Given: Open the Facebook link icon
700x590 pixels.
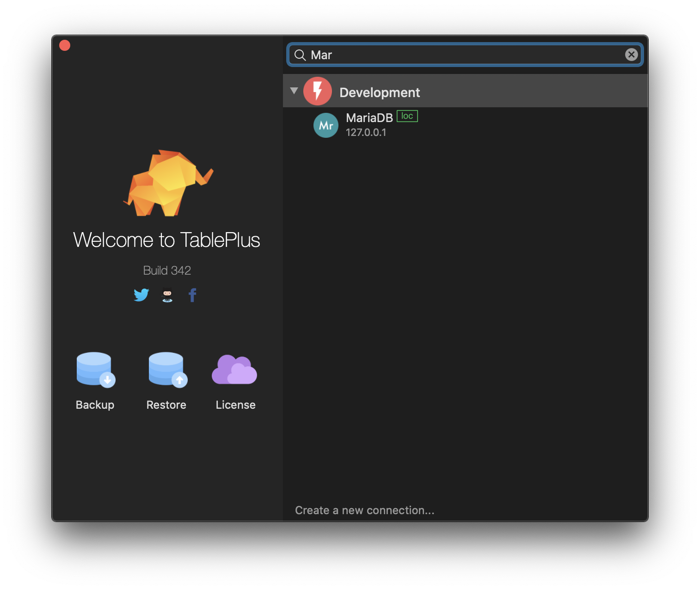Looking at the screenshot, I should point(192,295).
